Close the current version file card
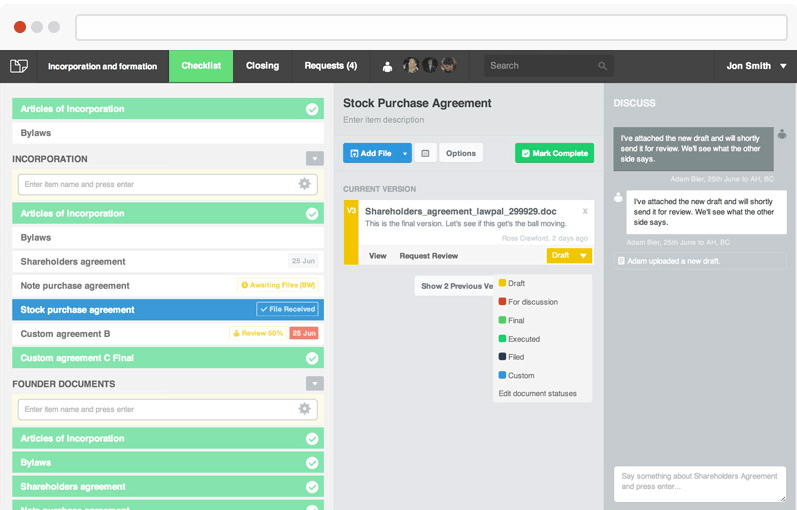Viewport: 797px width, 510px height. [x=585, y=211]
